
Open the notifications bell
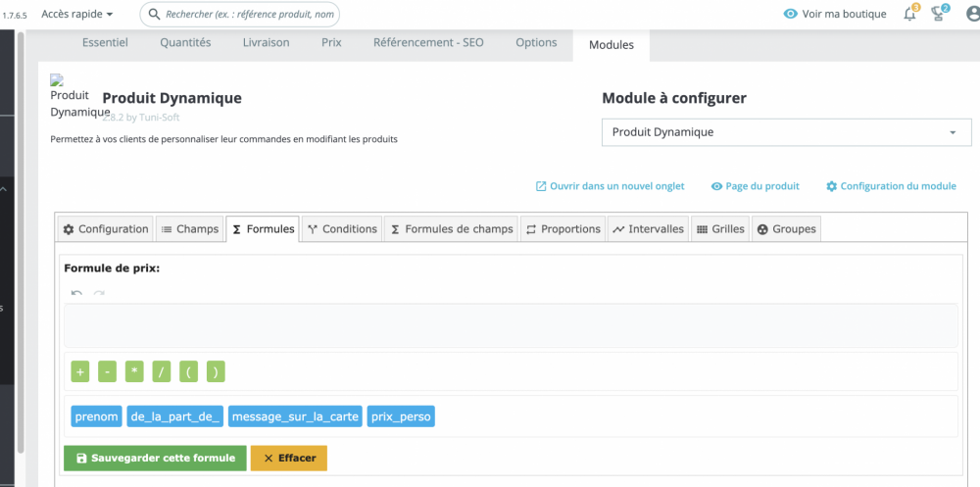[x=910, y=14]
